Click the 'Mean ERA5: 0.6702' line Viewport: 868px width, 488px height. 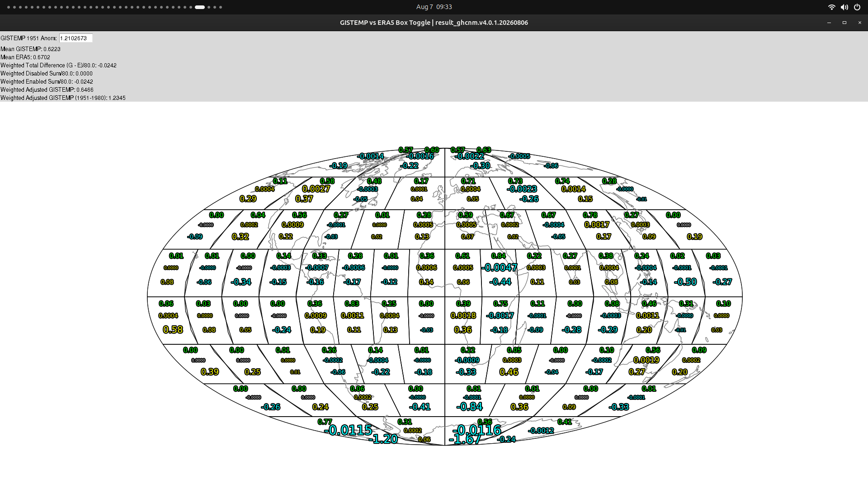tap(25, 57)
